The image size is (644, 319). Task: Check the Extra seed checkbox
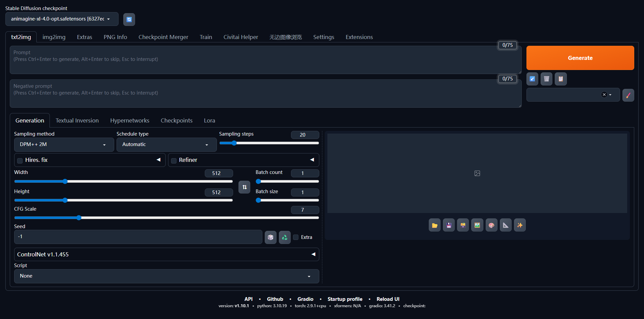[x=296, y=237]
